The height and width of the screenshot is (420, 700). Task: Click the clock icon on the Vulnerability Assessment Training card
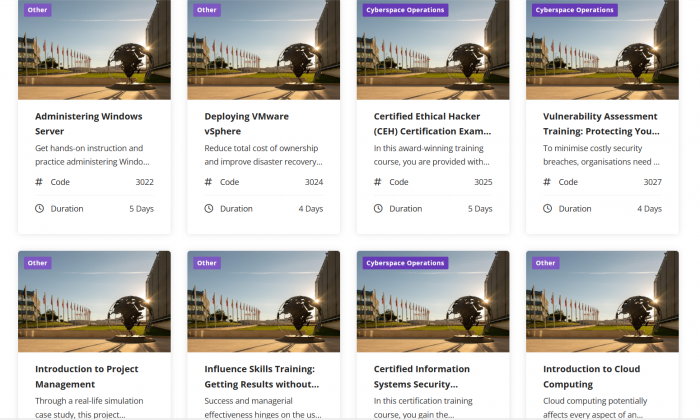547,208
